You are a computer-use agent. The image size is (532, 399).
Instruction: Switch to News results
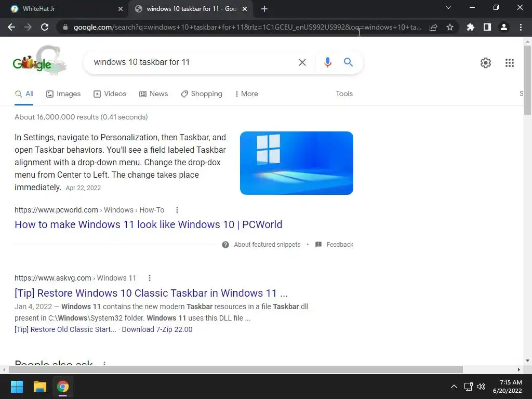[154, 94]
